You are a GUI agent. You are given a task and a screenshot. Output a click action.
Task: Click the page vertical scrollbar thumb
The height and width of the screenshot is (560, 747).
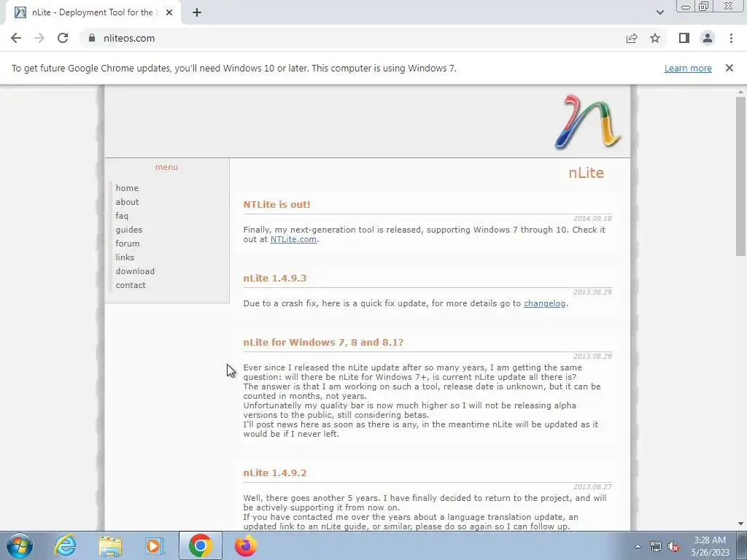[x=740, y=176]
